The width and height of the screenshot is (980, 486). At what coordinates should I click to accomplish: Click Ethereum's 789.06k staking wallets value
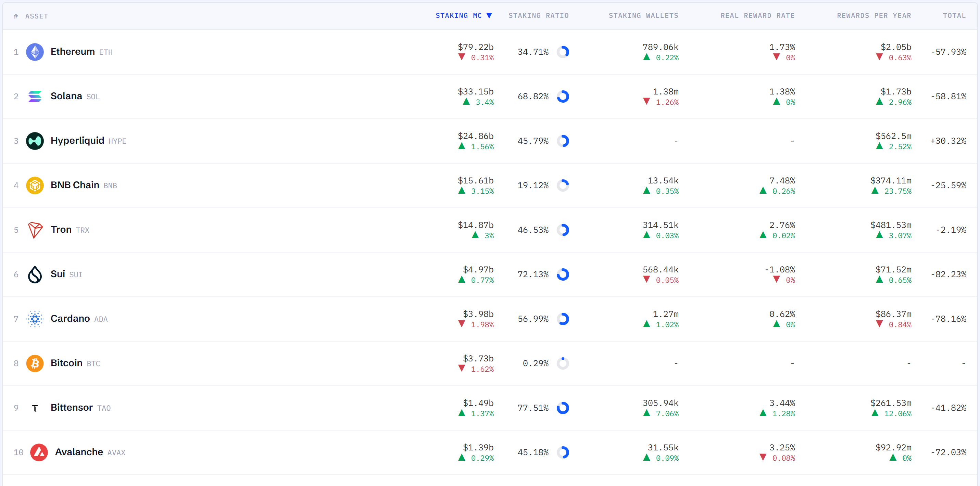pos(661,47)
